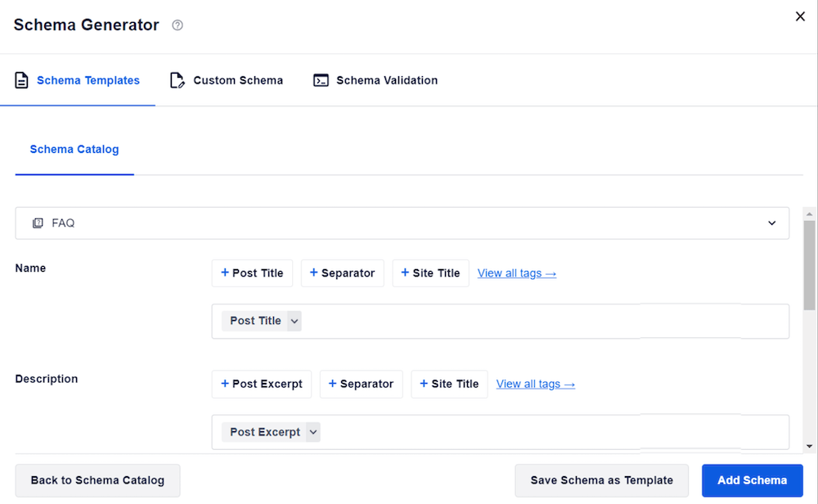Click the help question mark icon beside Schema Generator

[x=178, y=25]
